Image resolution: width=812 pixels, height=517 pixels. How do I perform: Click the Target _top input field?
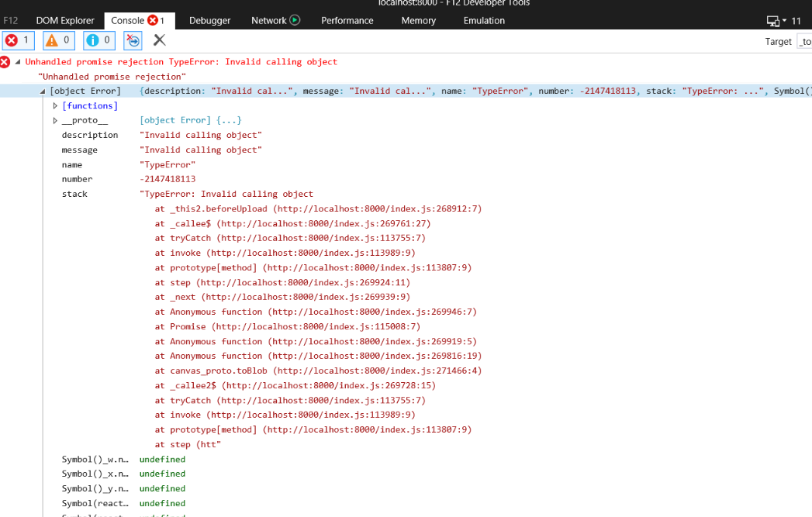click(805, 42)
